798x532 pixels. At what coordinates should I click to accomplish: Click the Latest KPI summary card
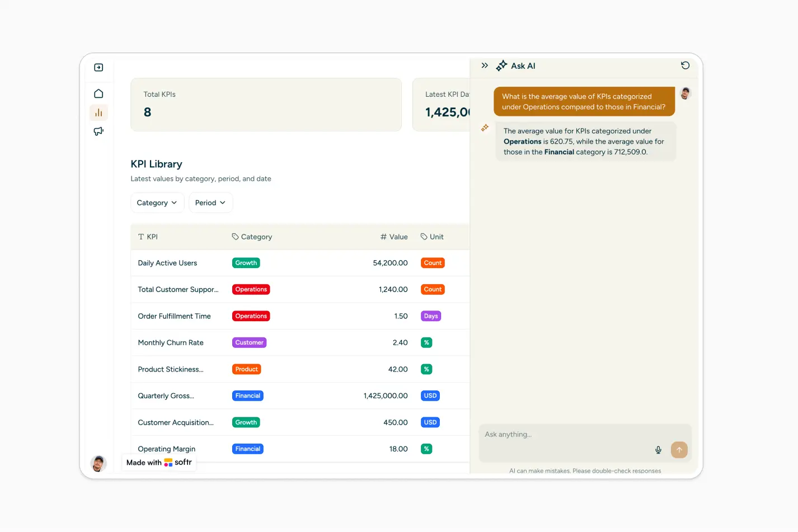pos(441,105)
